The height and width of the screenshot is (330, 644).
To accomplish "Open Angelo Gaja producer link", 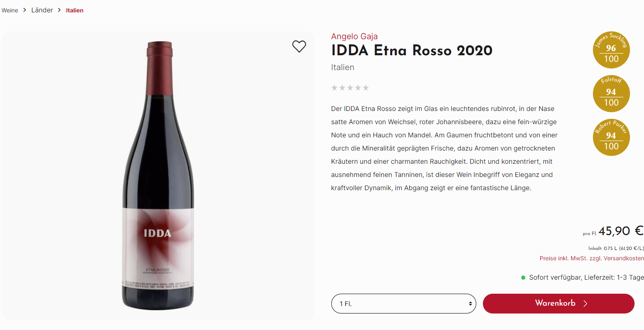I will (x=354, y=36).
